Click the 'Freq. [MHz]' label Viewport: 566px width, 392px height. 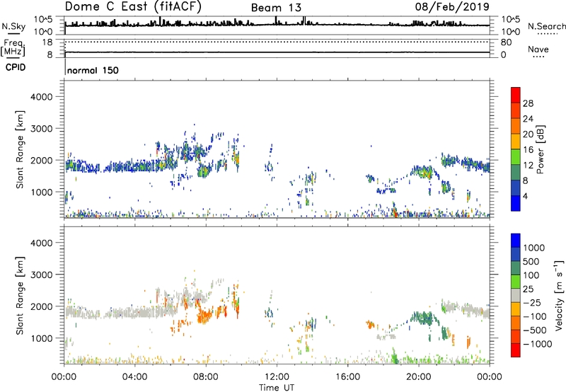point(13,47)
